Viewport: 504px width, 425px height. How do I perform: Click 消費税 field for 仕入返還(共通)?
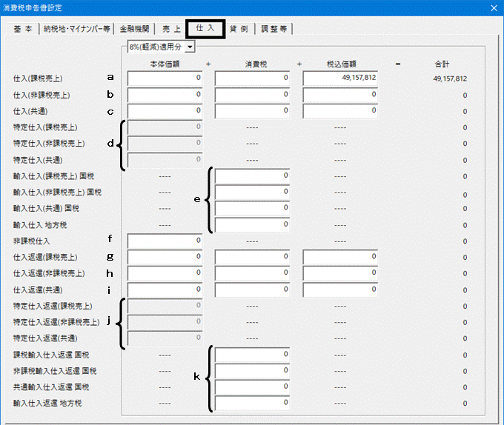click(252, 290)
